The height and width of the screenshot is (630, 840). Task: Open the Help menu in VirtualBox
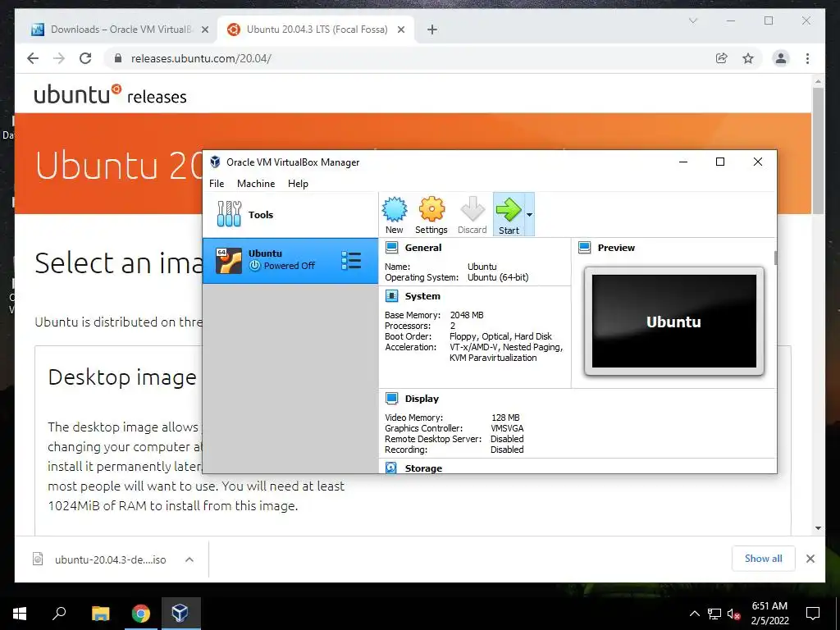(x=298, y=183)
